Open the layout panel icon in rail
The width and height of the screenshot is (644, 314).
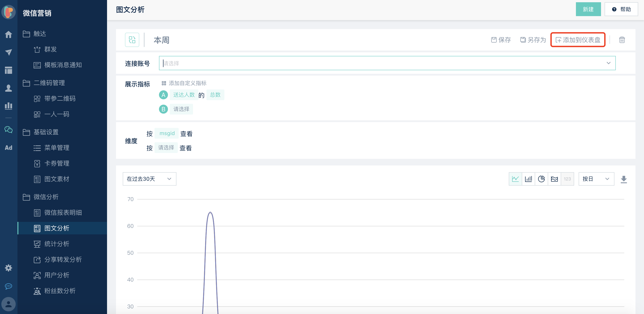click(9, 70)
